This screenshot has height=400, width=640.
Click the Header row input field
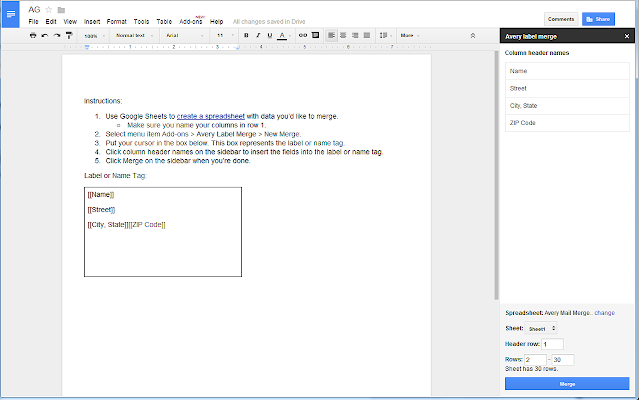point(552,344)
